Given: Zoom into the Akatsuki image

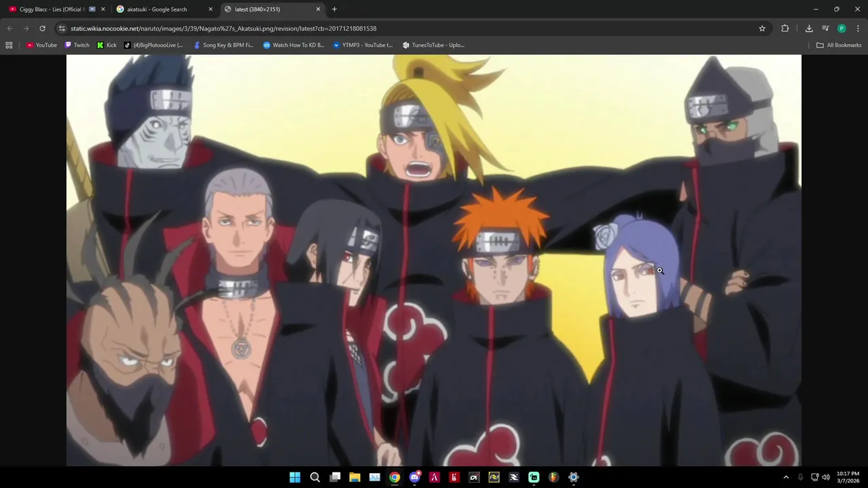Looking at the screenshot, I should click(434, 260).
